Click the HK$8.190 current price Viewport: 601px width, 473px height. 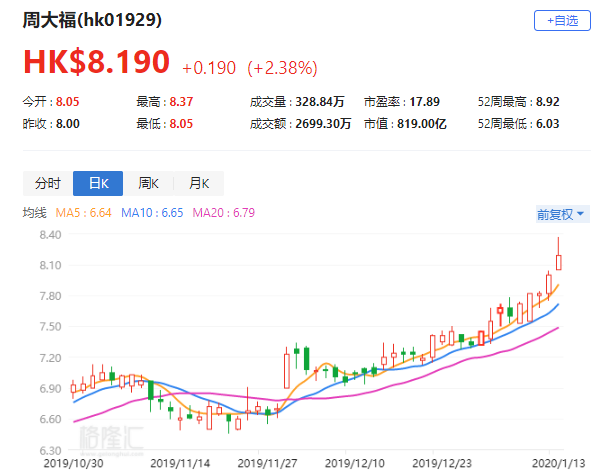point(97,62)
